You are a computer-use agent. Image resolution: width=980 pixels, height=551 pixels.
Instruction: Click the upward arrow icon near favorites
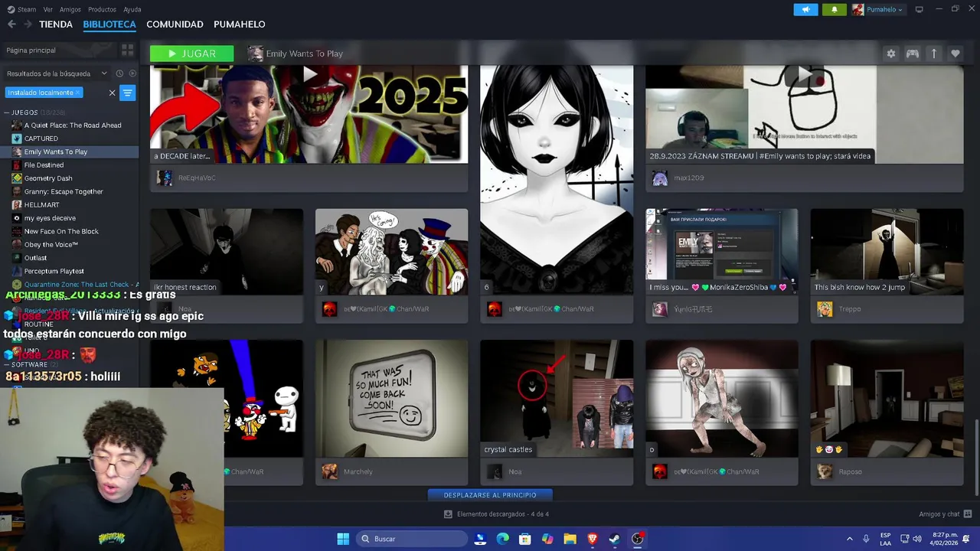tap(934, 54)
